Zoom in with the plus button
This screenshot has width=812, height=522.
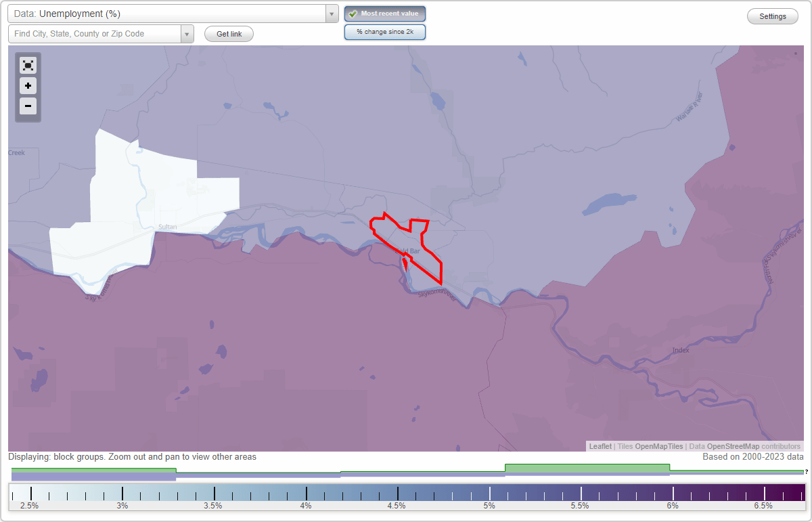[x=28, y=86]
